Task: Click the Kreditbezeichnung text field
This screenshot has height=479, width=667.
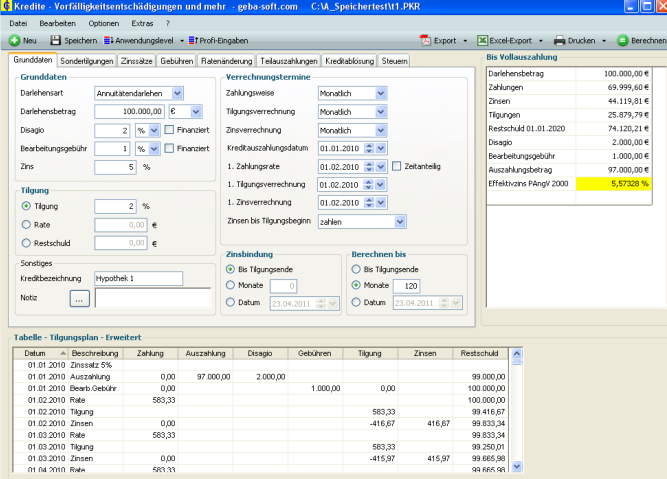Action: click(x=138, y=277)
